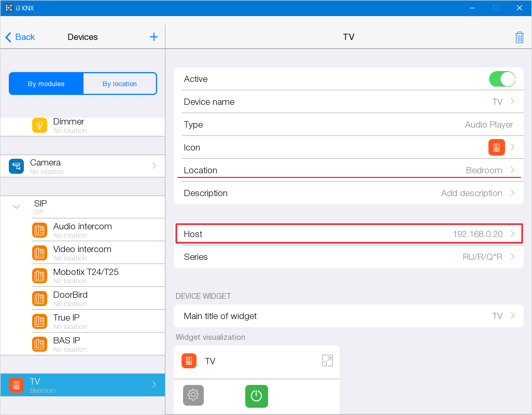Open the Type row showing Audio Player
The height and width of the screenshot is (415, 532).
pos(348,125)
